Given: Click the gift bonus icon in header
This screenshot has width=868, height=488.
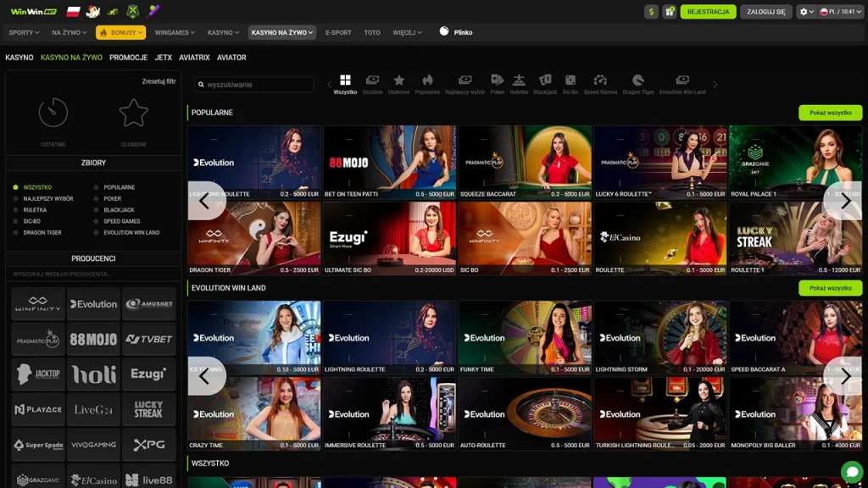Looking at the screenshot, I should click(x=670, y=12).
